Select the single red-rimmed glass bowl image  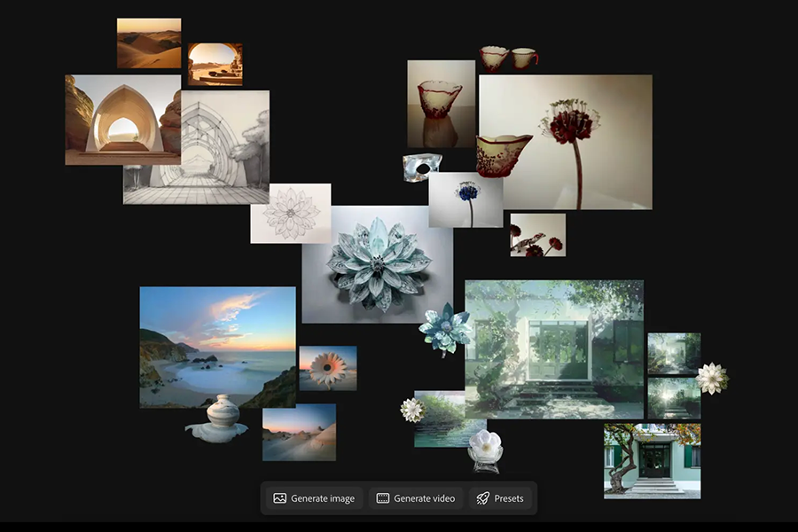442,104
